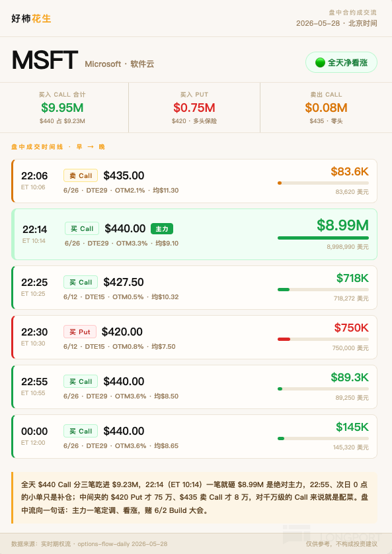392x554 pixels.
Task: Click the orange summary note box
Action: click(194, 498)
